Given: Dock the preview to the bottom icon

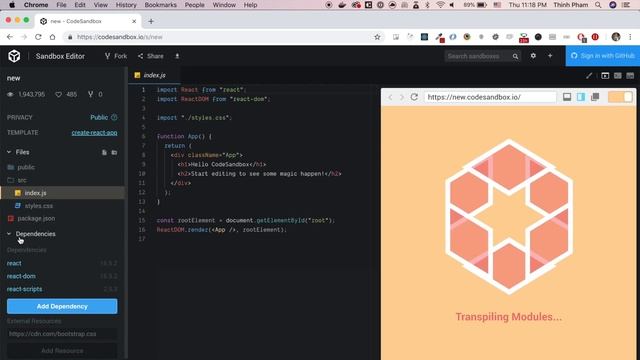Looking at the screenshot, I should point(567,97).
